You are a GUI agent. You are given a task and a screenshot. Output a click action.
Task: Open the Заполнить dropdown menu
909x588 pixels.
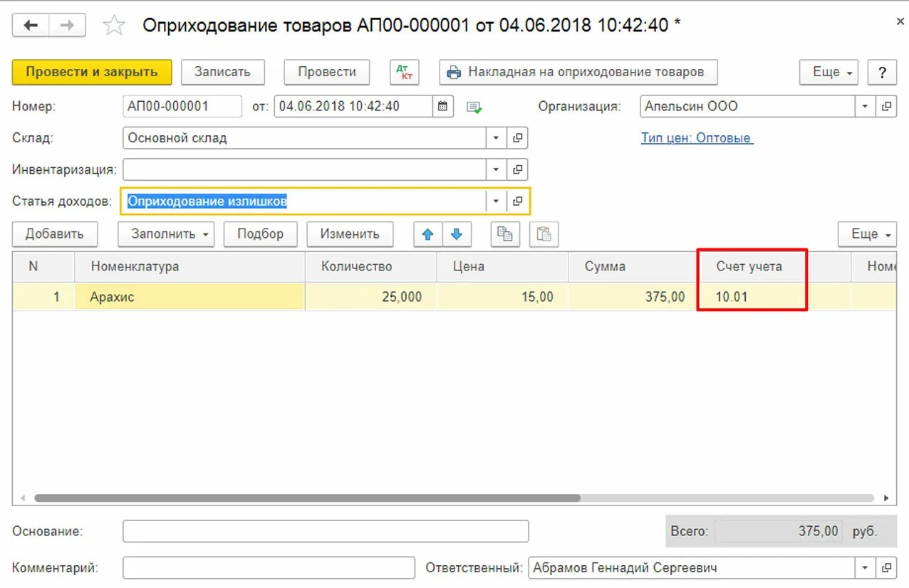(166, 234)
